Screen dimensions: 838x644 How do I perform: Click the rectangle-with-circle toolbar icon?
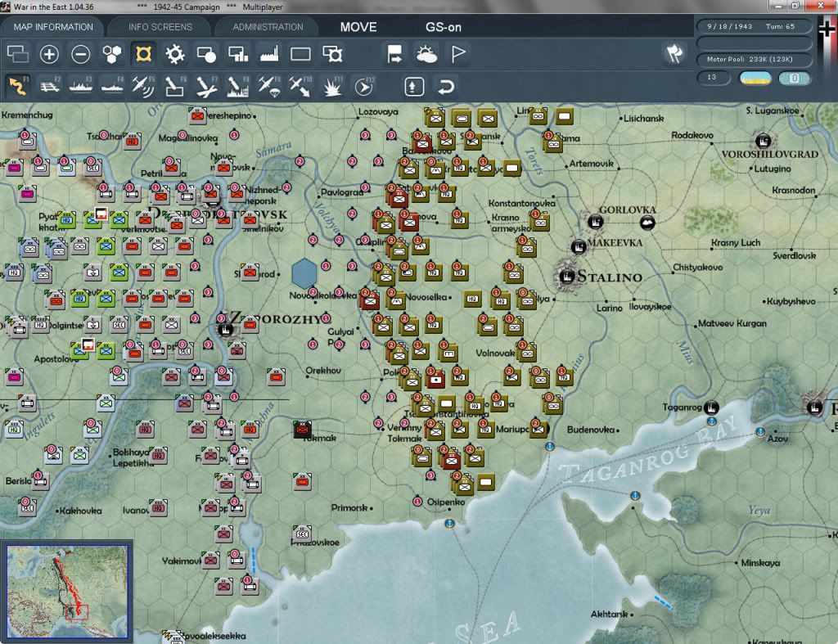point(206,54)
